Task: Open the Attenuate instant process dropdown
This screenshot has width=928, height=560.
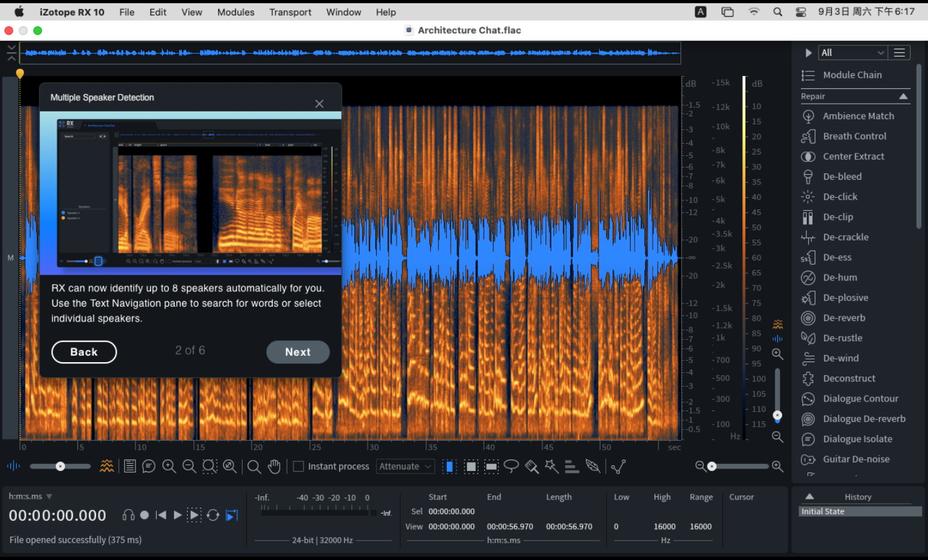Action: click(x=406, y=467)
